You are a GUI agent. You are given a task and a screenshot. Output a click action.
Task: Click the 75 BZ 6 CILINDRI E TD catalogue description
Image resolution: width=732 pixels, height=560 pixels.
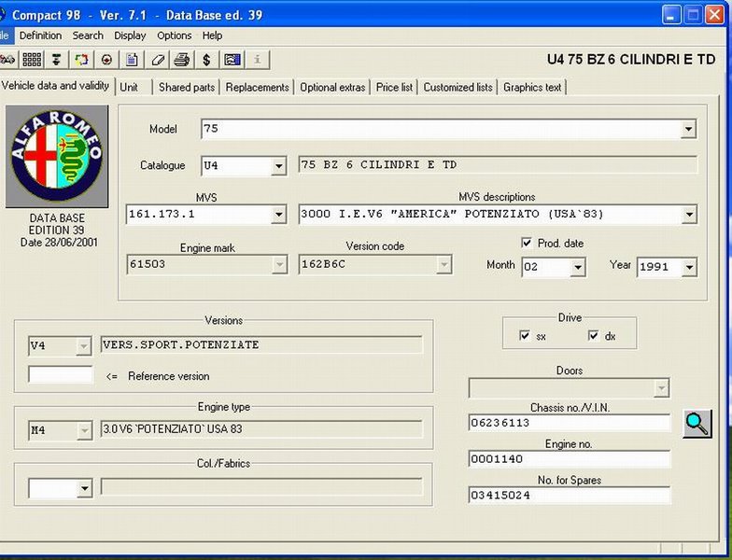498,165
